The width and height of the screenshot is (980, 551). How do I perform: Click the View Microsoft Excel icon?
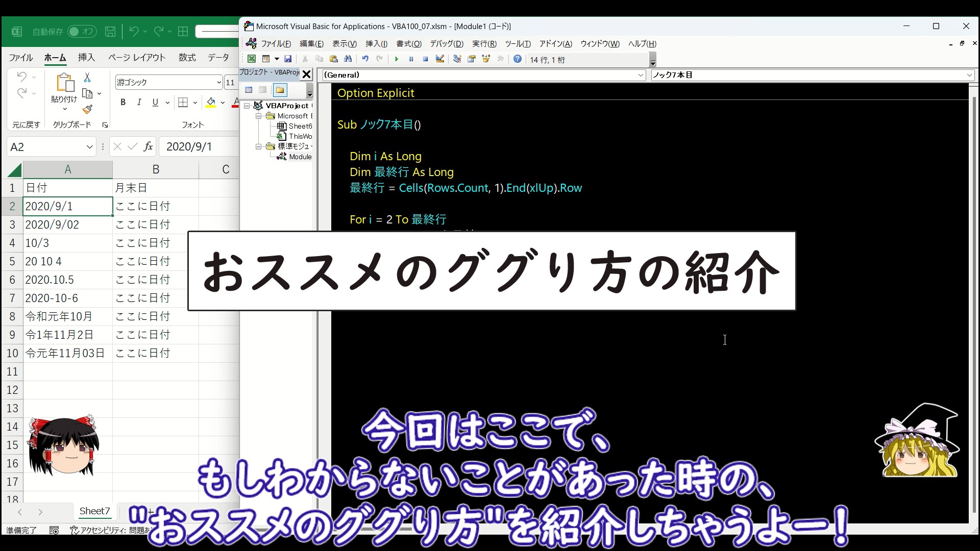click(x=252, y=59)
